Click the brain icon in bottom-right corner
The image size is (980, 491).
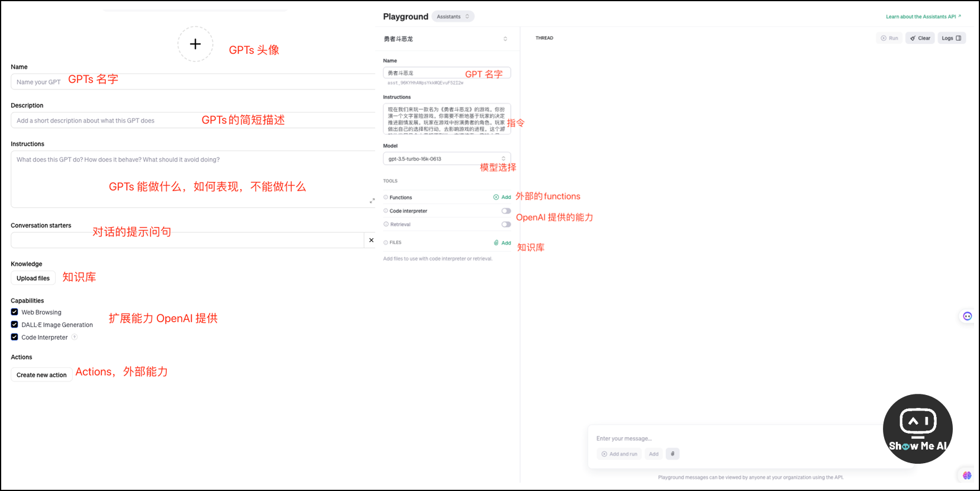[x=967, y=475]
